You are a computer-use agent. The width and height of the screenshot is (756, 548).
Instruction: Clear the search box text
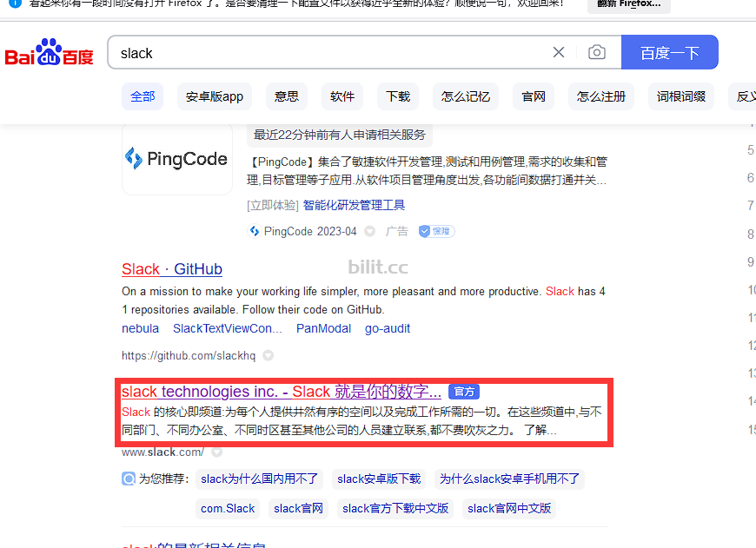pos(559,52)
